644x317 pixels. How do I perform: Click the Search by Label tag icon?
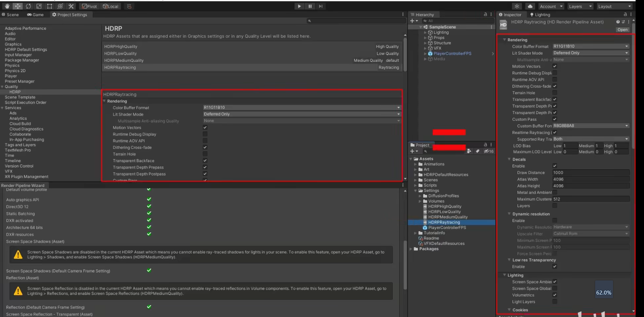pos(477,151)
